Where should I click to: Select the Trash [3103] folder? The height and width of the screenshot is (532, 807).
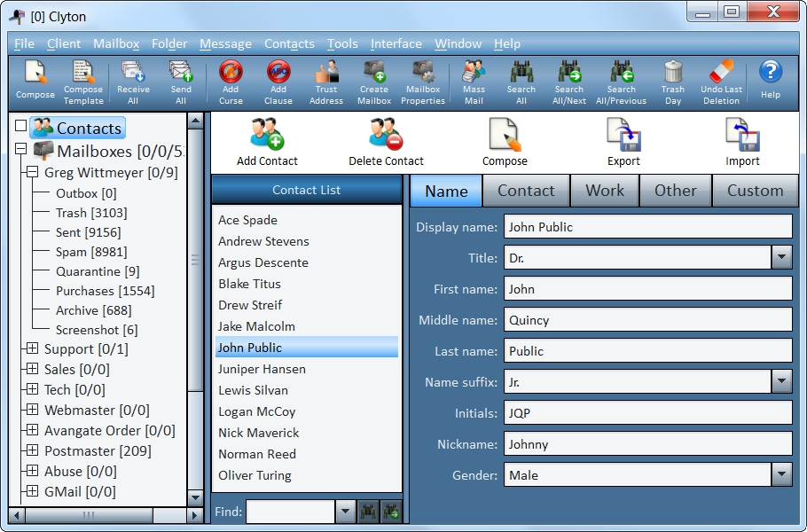pyautogui.click(x=91, y=213)
